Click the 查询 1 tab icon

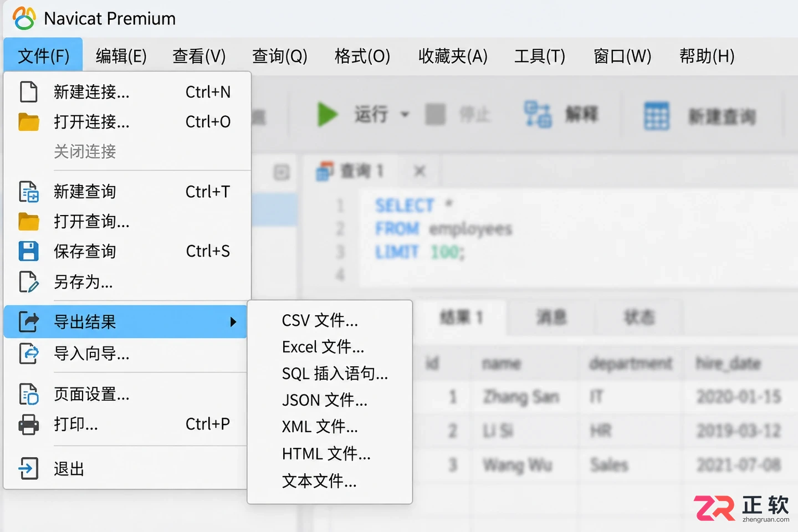point(325,171)
